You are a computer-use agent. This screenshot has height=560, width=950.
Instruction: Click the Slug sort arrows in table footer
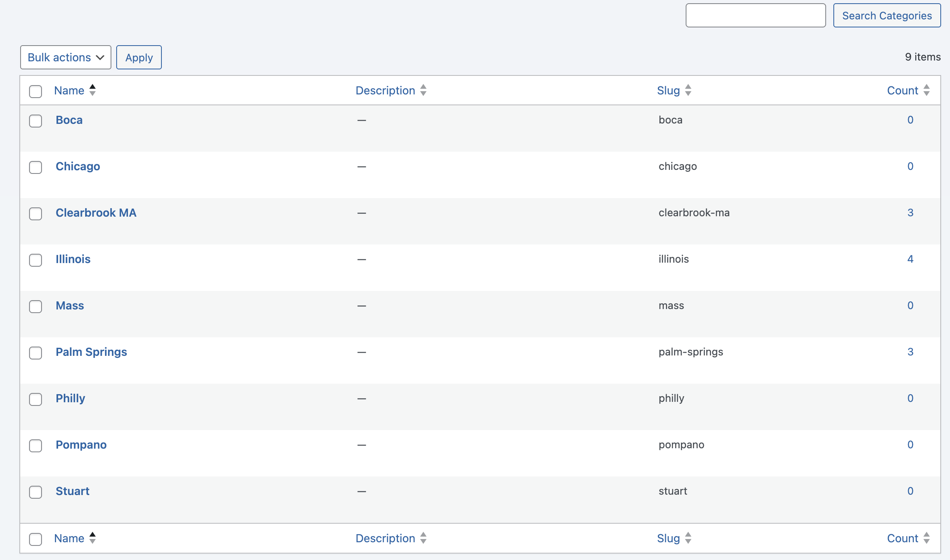coord(688,538)
